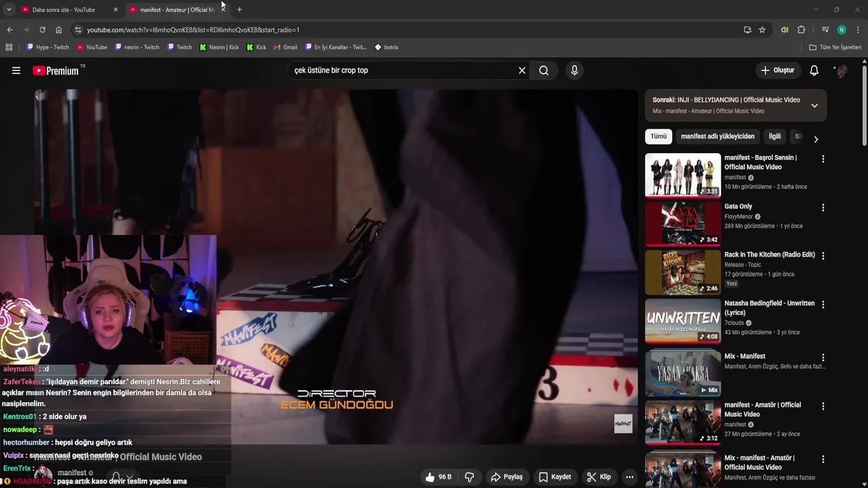Select the İlgili filter chip
Screen dimensions: 868x488
coord(774,136)
